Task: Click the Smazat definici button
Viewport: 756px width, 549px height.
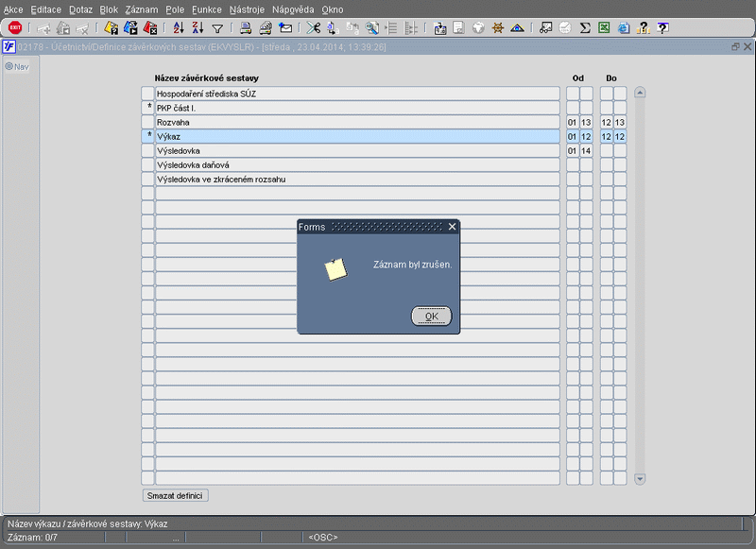Action: tap(176, 495)
